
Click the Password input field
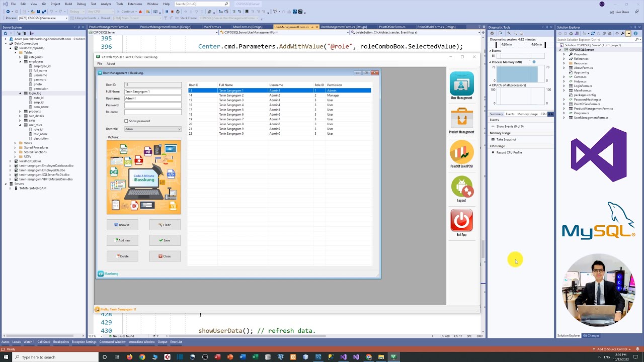click(153, 105)
